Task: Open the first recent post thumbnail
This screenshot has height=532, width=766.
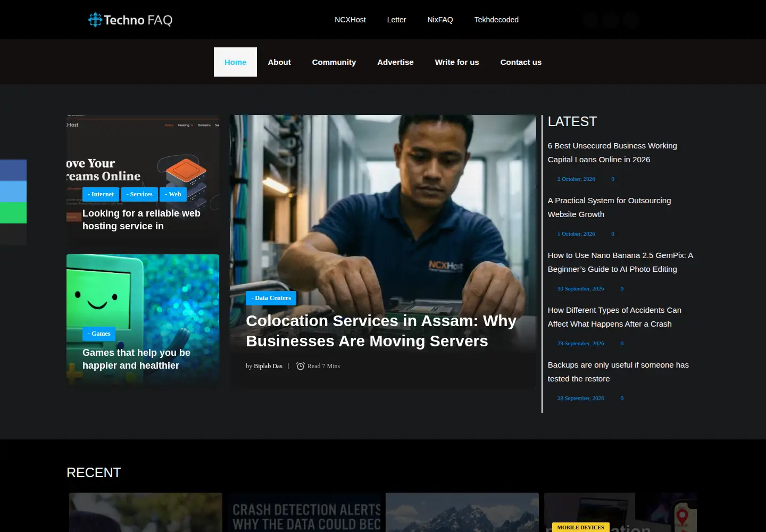Action: tap(146, 512)
